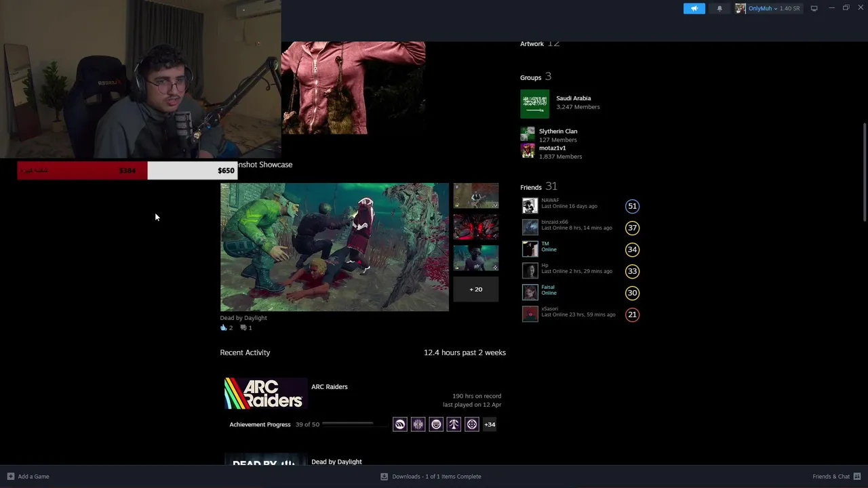Click the plus icon beside Add a Game
This screenshot has width=868, height=488.
click(10, 476)
